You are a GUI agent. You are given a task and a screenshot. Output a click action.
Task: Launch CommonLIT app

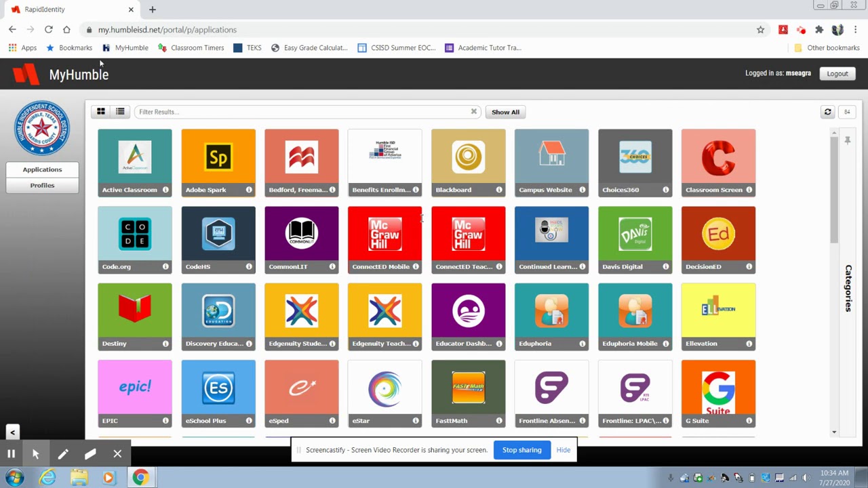point(301,239)
